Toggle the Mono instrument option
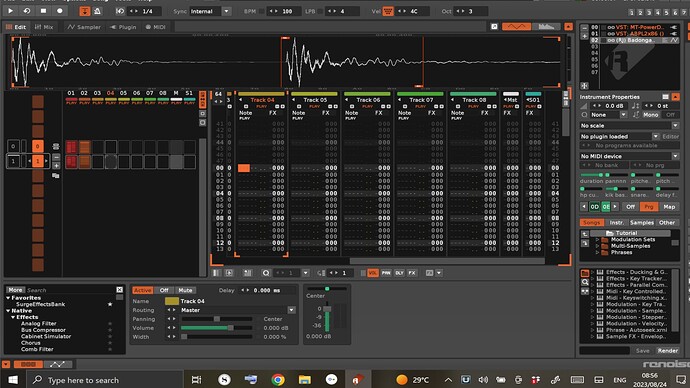Image resolution: width=690 pixels, height=388 pixels. [650, 115]
